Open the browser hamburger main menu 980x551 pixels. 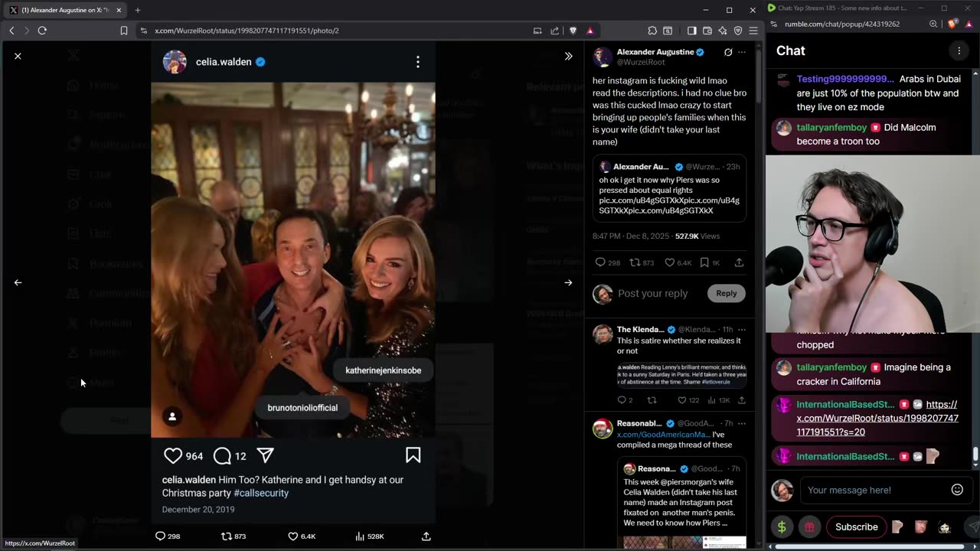click(753, 31)
